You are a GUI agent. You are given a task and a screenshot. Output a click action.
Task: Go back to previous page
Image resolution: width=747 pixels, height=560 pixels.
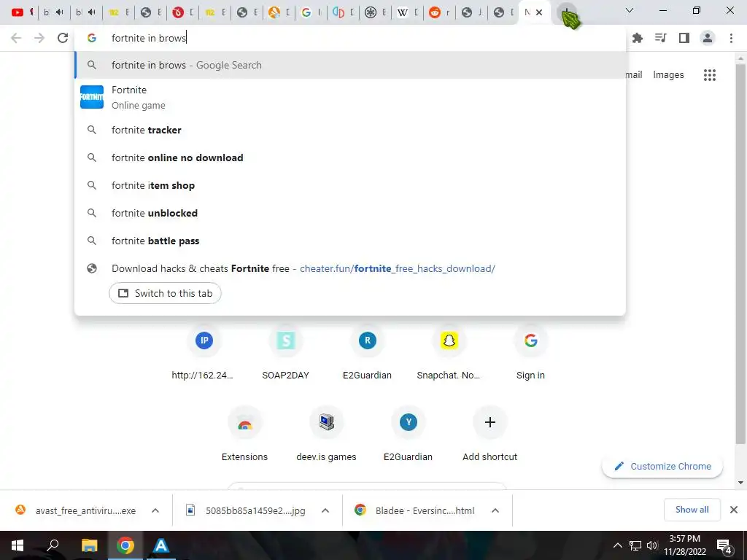coord(16,38)
